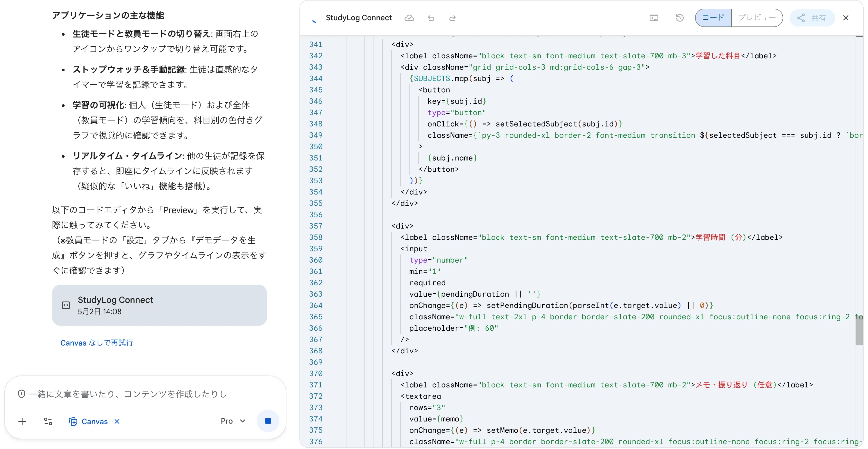Click Canvas なしで再試行 link

97,343
